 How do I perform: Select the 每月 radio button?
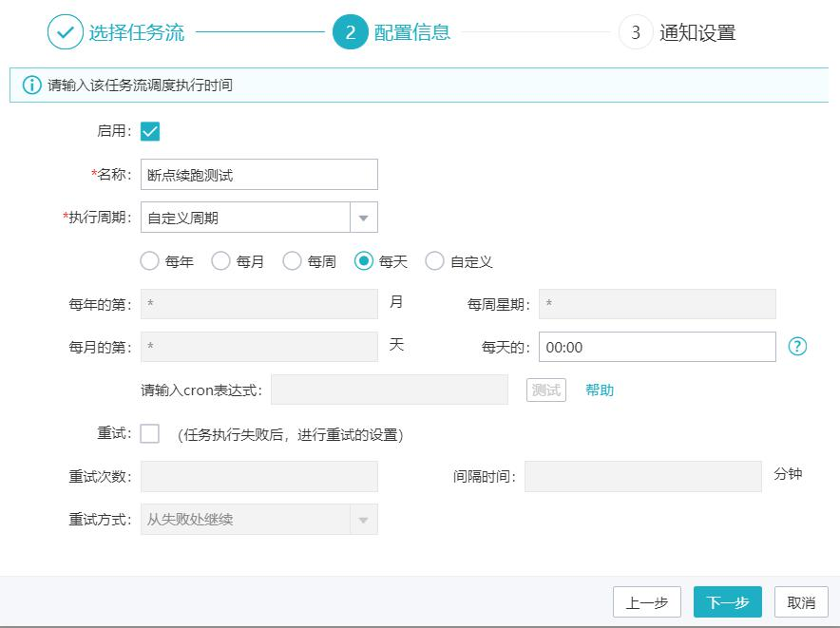pyautogui.click(x=221, y=261)
